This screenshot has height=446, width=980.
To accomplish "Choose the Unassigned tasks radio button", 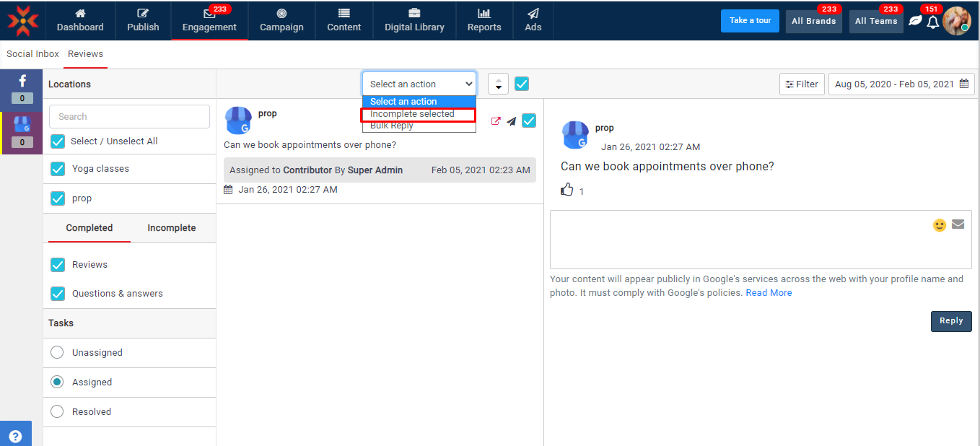I will (57, 353).
